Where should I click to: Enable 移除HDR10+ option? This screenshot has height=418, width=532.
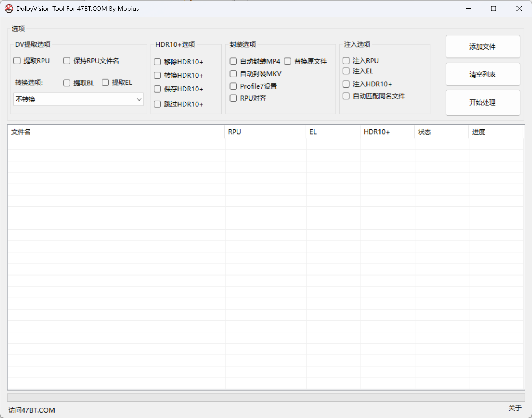pyautogui.click(x=158, y=62)
